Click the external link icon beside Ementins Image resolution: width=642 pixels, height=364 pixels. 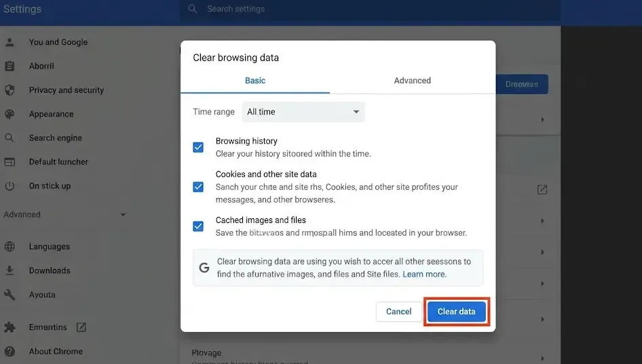point(81,327)
